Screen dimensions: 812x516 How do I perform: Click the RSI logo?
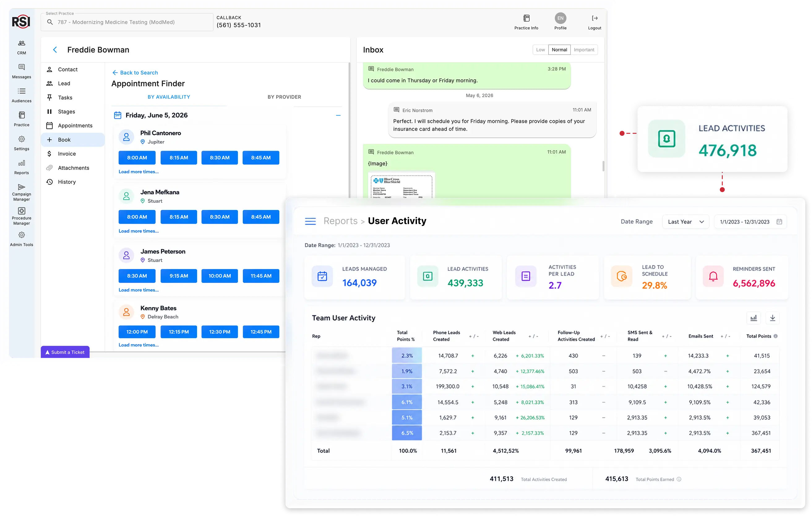(21, 22)
